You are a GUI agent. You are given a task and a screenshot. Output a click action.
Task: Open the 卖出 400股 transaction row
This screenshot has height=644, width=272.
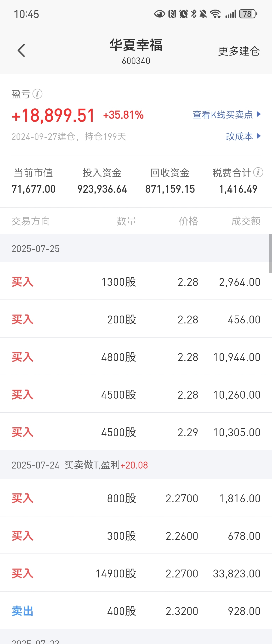tap(136, 611)
